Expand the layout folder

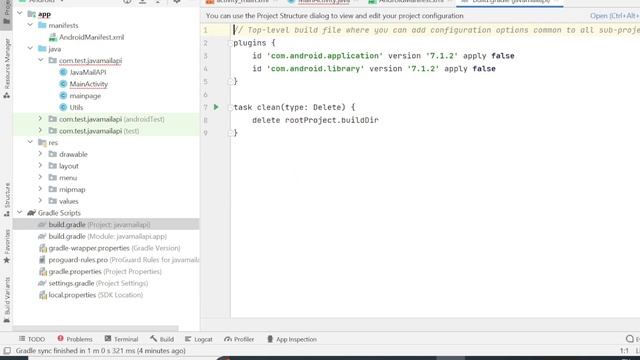point(40,166)
